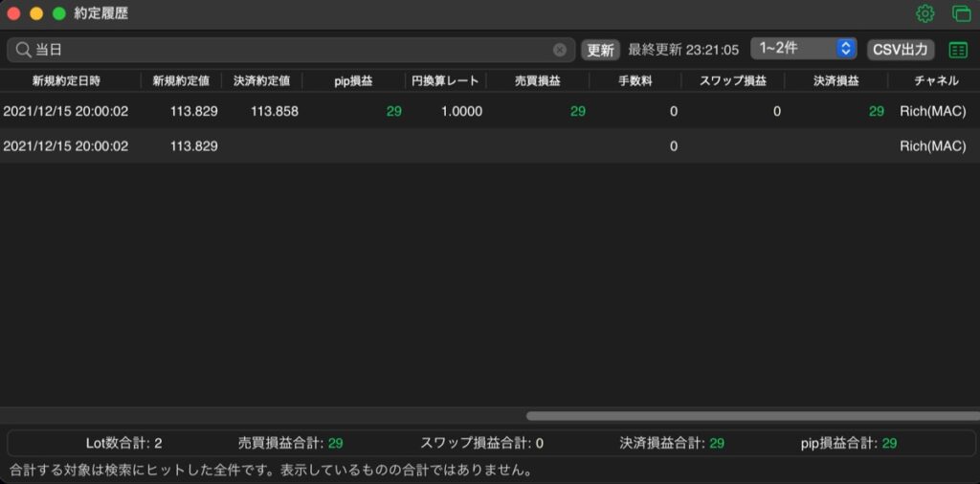The height and width of the screenshot is (484, 980).
Task: Click the pip損益合計 summary value
Action: [889, 444]
